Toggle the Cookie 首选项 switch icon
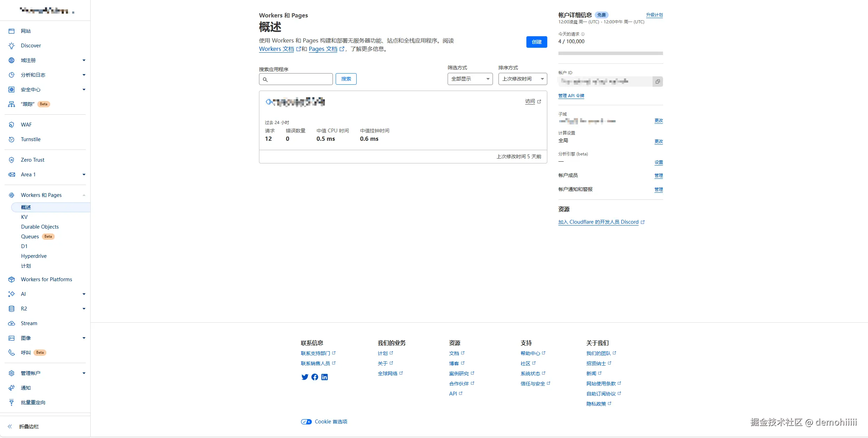 pos(306,422)
